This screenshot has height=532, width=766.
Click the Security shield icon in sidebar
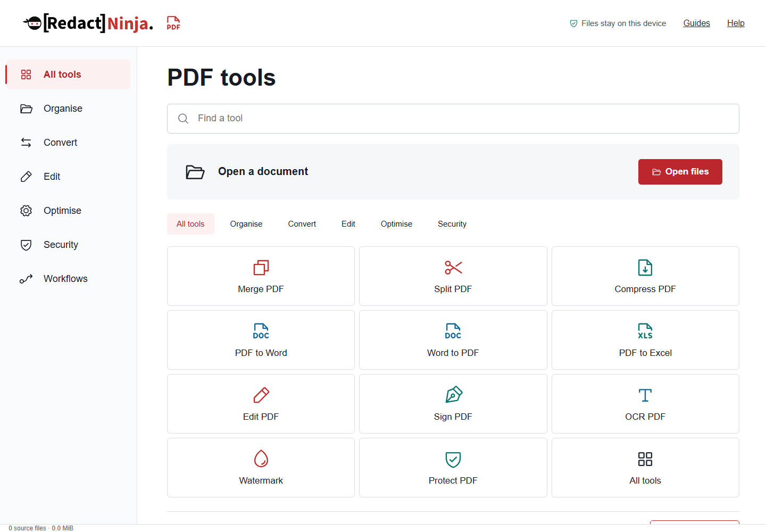(x=26, y=245)
